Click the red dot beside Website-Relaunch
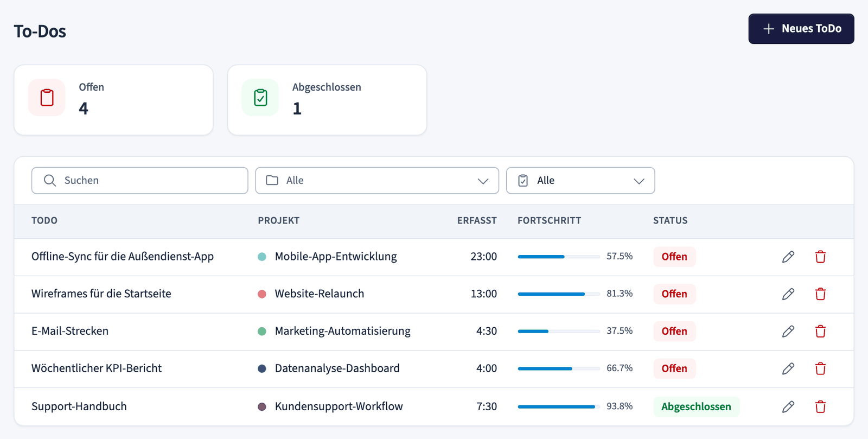The image size is (868, 439). [x=262, y=294]
